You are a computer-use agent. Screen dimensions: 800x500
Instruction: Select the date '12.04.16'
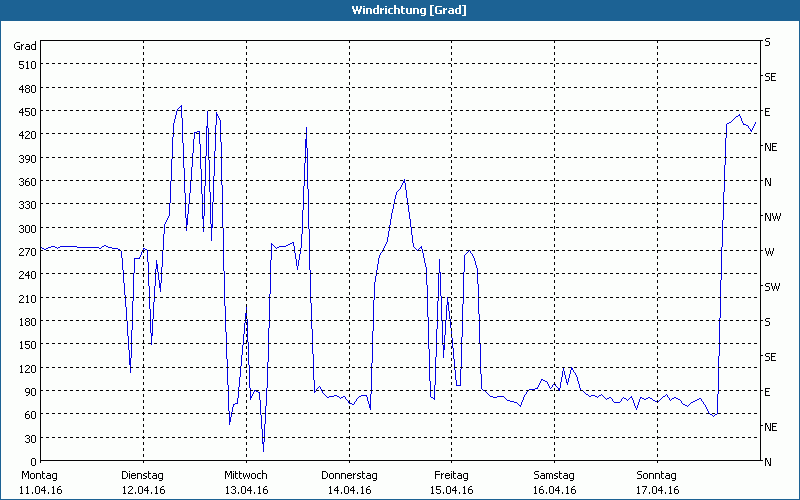coord(143,490)
